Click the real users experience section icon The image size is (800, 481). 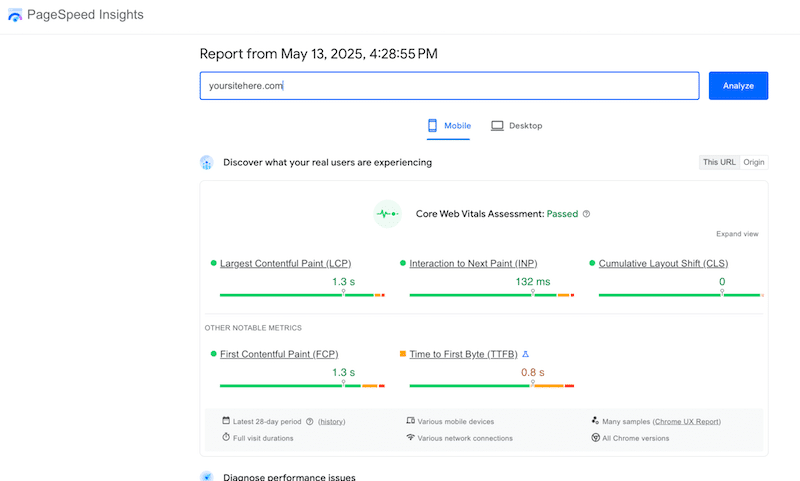[x=207, y=163]
